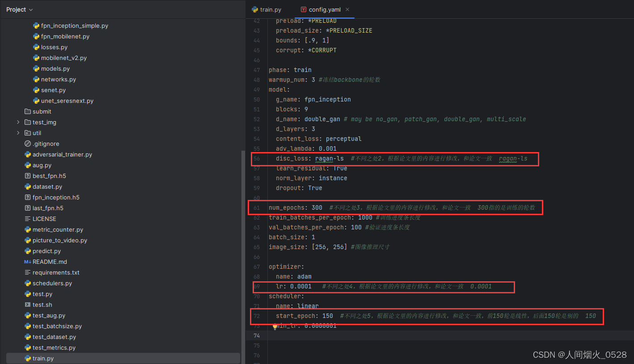Click Python icon next to aug.py

[28, 165]
